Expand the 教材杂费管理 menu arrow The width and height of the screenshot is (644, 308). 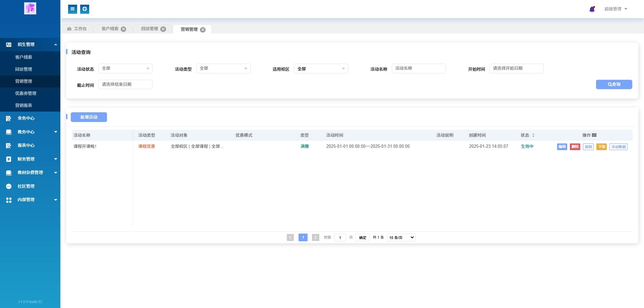click(x=56, y=173)
